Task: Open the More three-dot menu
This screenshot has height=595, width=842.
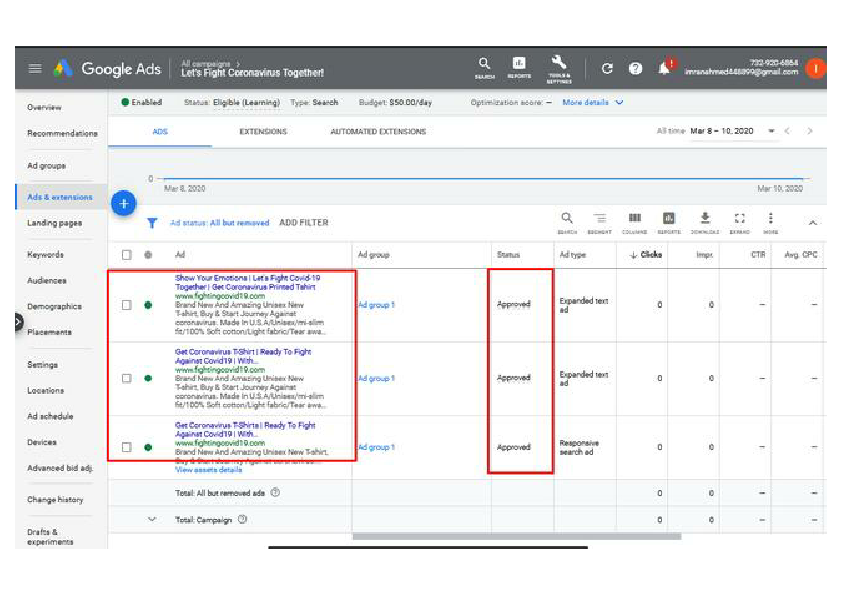Action: tap(771, 223)
